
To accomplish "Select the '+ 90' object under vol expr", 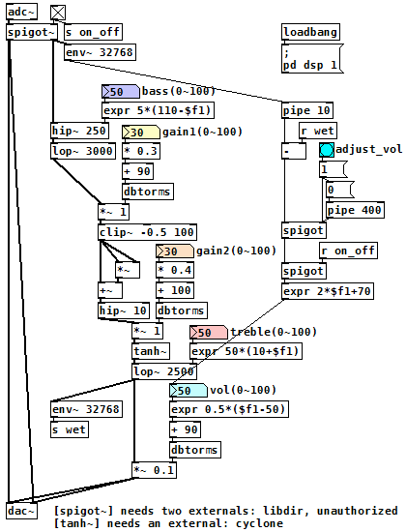I will click(185, 429).
